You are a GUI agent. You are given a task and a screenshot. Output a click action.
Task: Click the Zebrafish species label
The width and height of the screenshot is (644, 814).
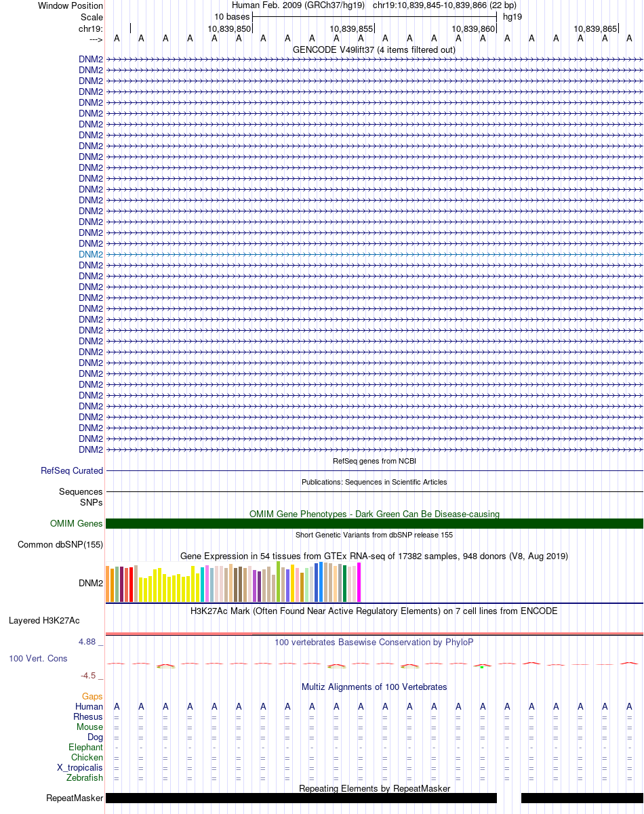(x=85, y=777)
